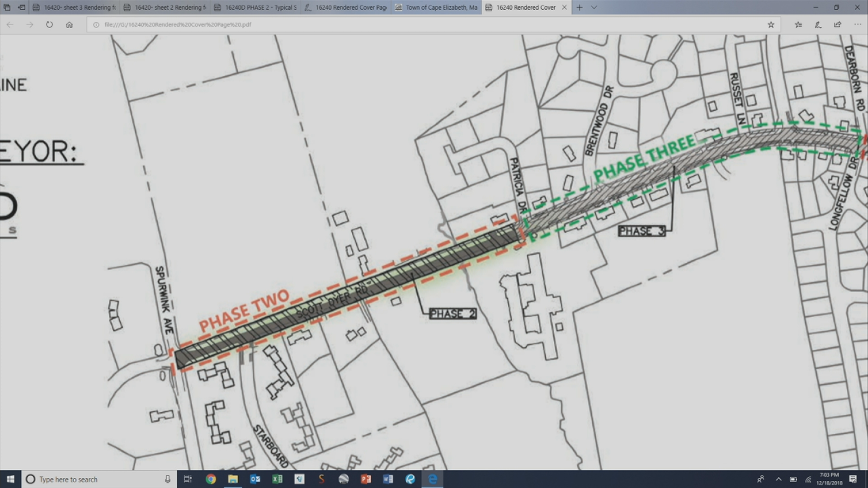Image resolution: width=868 pixels, height=488 pixels.
Task: Start a Web Note with the pen icon
Action: (818, 25)
